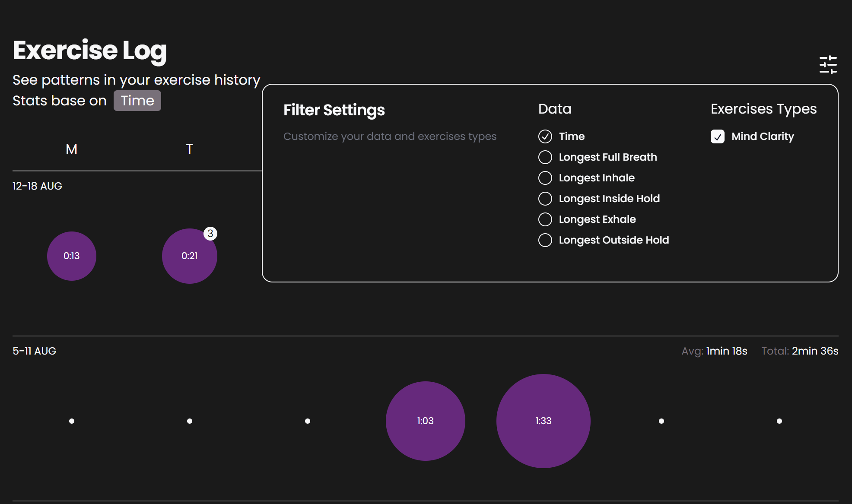Select the Time data radio option

545,136
